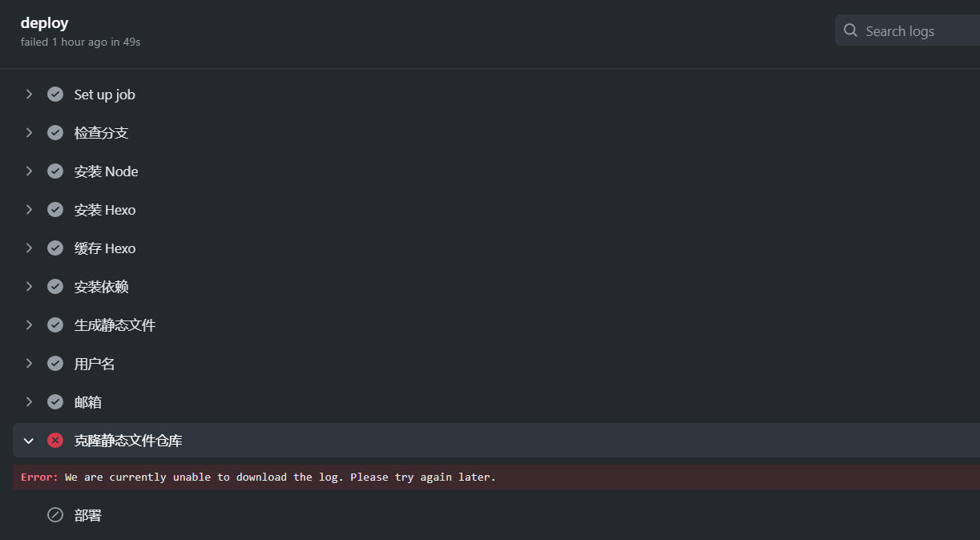980x540 pixels.
Task: Collapse the 克隆静态文件仓库 step chevron
Action: pos(29,441)
